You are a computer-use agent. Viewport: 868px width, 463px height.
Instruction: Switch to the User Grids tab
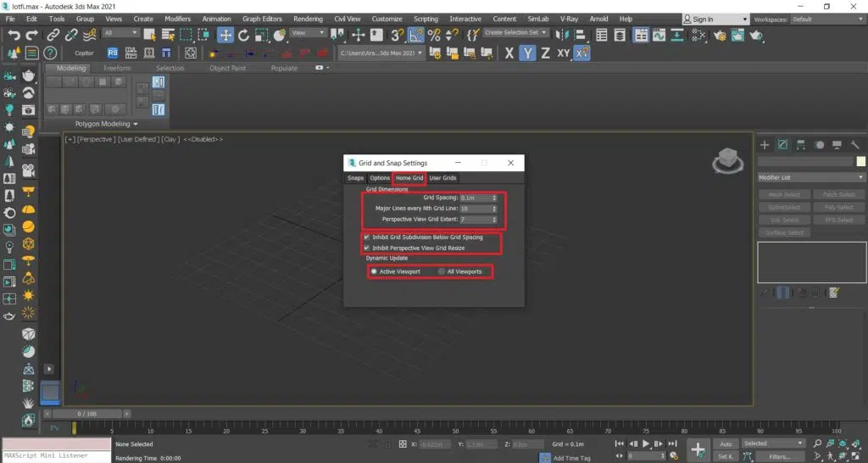(x=442, y=178)
